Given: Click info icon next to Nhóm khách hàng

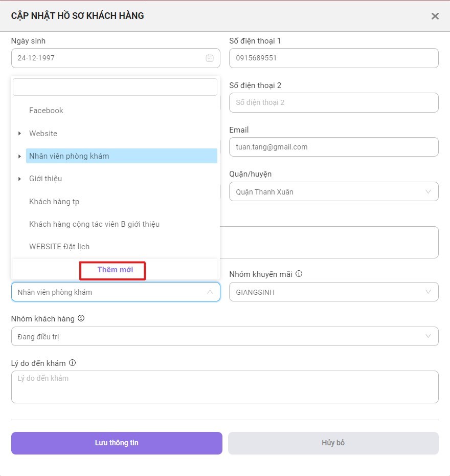Looking at the screenshot, I should pos(81,318).
